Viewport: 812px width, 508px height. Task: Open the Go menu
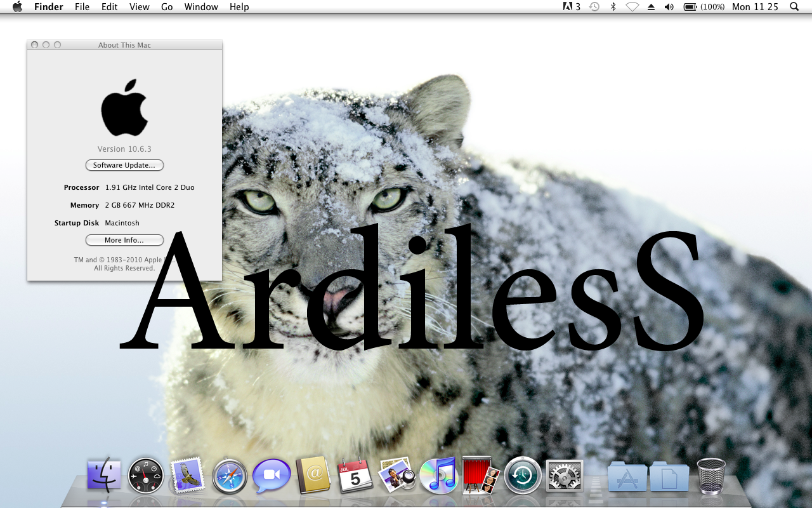click(167, 7)
